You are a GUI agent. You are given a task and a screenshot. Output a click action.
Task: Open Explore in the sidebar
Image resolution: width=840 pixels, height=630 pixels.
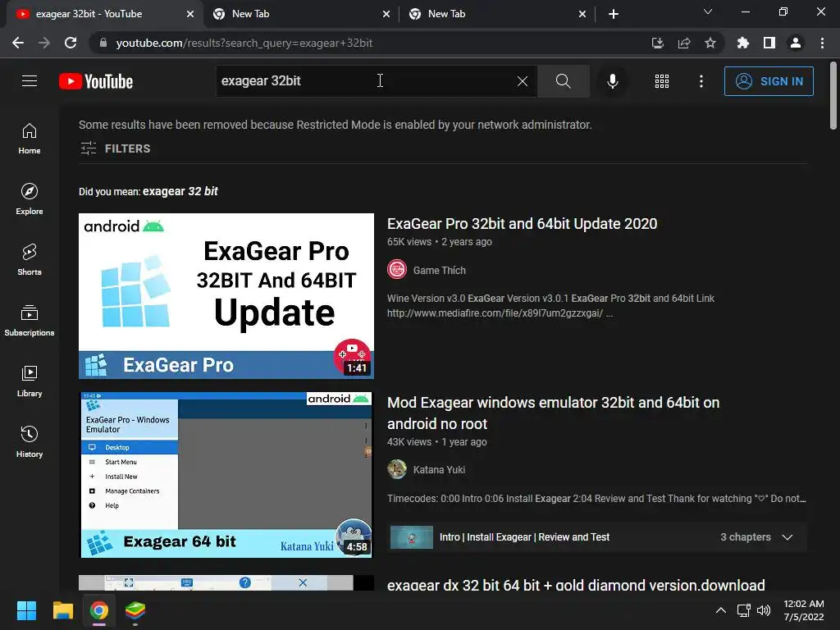30,199
